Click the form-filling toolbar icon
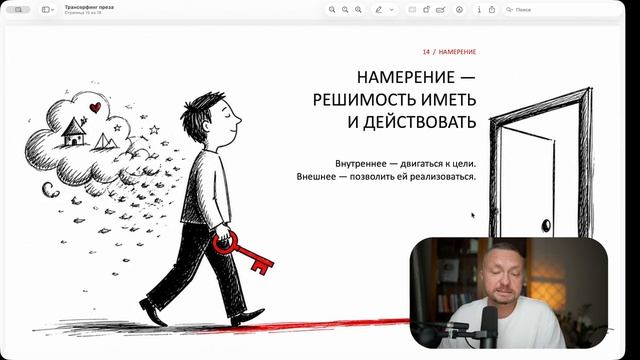 point(440,9)
